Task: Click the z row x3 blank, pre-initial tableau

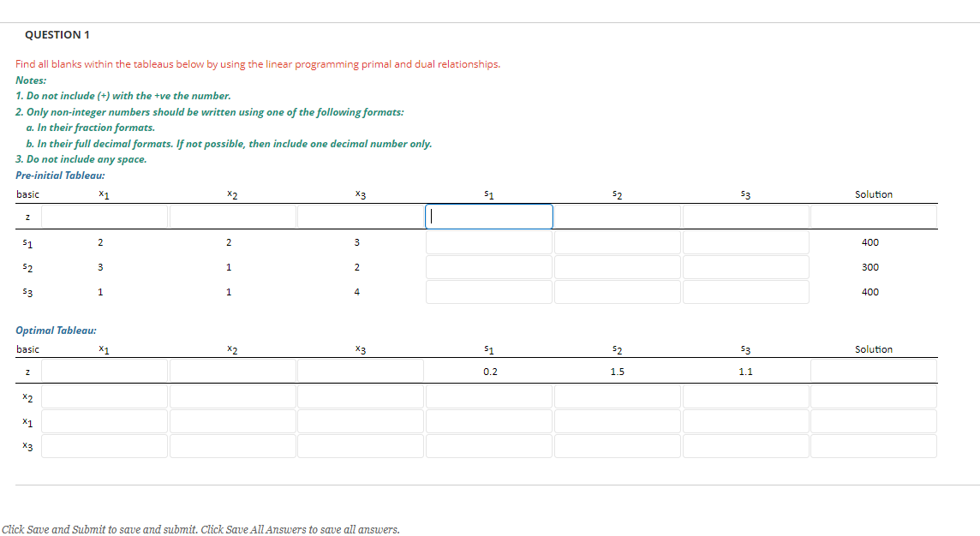Action: (x=360, y=216)
